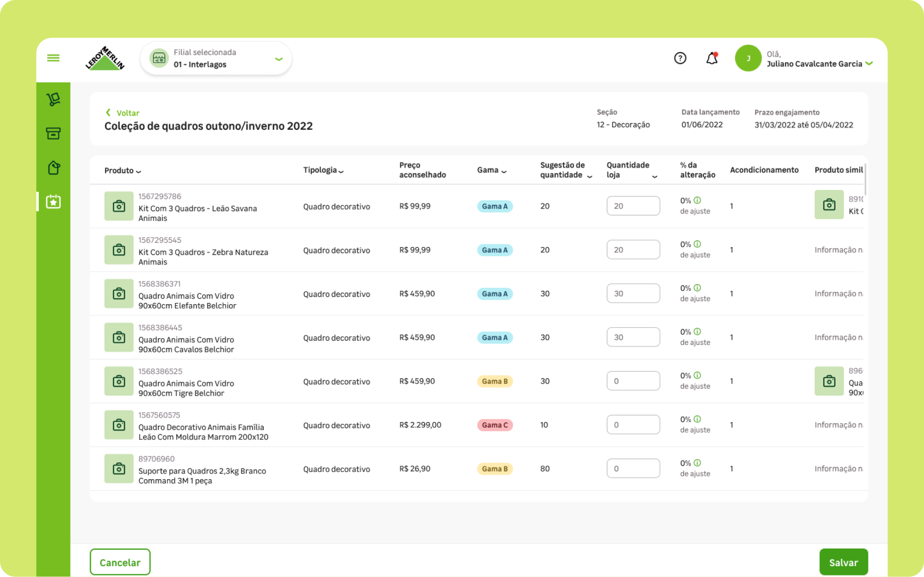Click Gama B tag for Suporte para Quadros
This screenshot has width=924, height=577.
[x=495, y=469]
